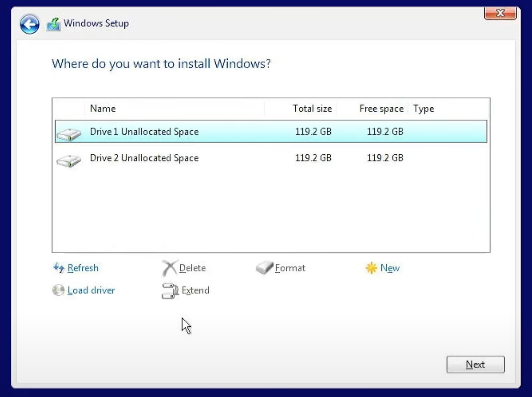
Task: Close the Windows Setup window
Action: point(500,13)
